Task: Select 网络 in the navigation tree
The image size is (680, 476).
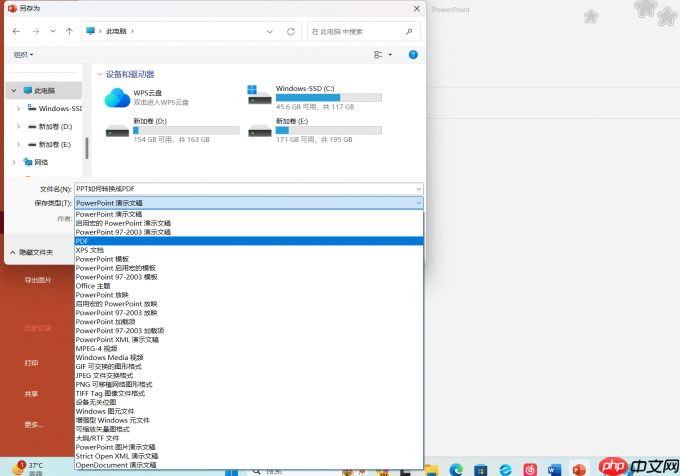Action: point(36,162)
